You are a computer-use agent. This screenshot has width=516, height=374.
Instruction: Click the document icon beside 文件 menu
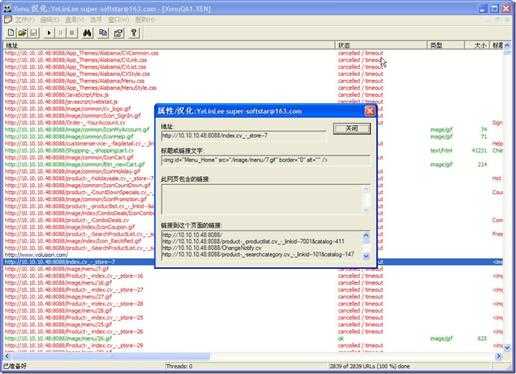point(7,20)
